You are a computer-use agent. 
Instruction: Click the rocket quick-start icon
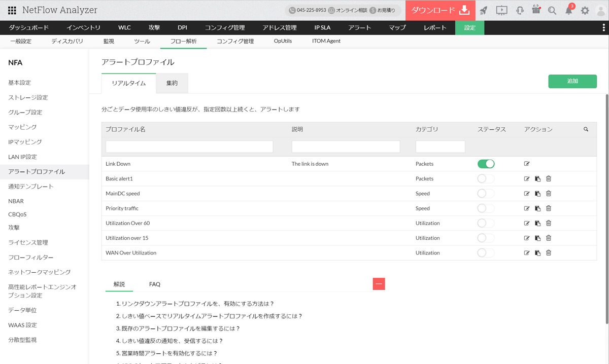484,10
